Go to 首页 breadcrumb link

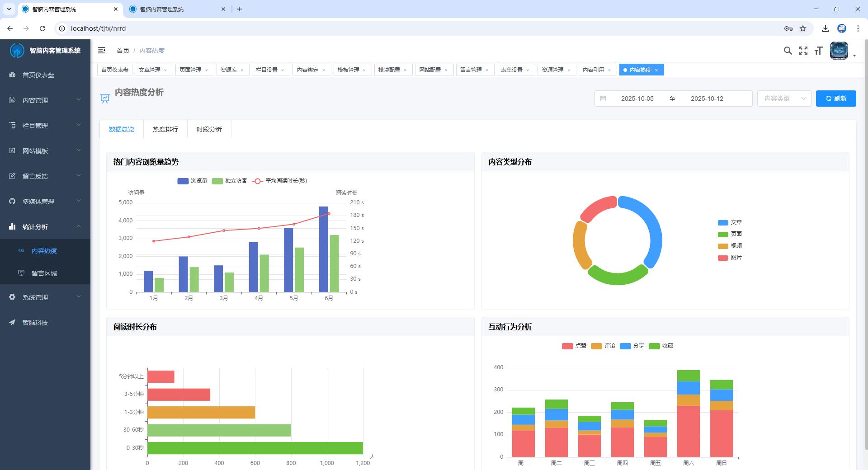pyautogui.click(x=123, y=51)
